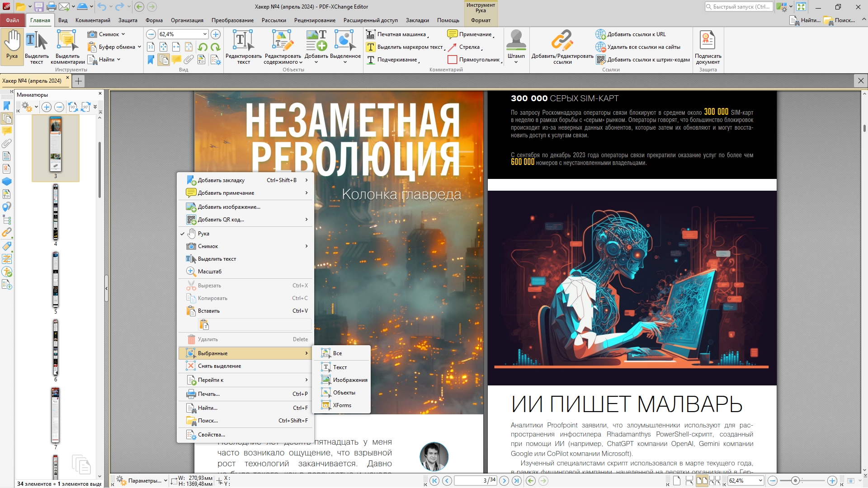The height and width of the screenshot is (488, 868).
Task: Open the 62,4% zoom dropdown in ribbon
Action: (205, 34)
